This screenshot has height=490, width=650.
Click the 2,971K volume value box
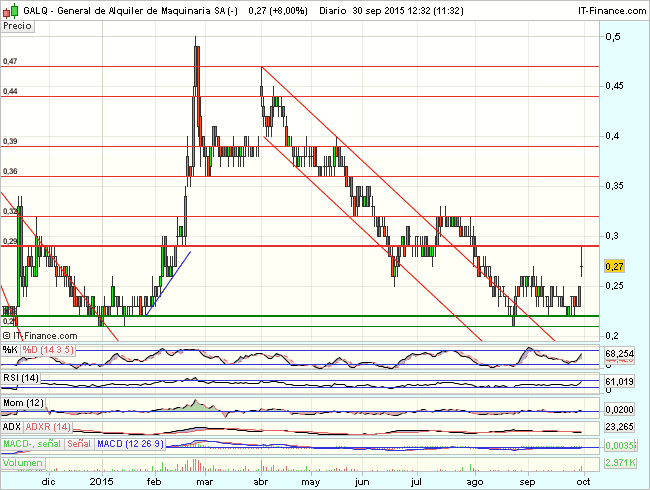coord(619,463)
